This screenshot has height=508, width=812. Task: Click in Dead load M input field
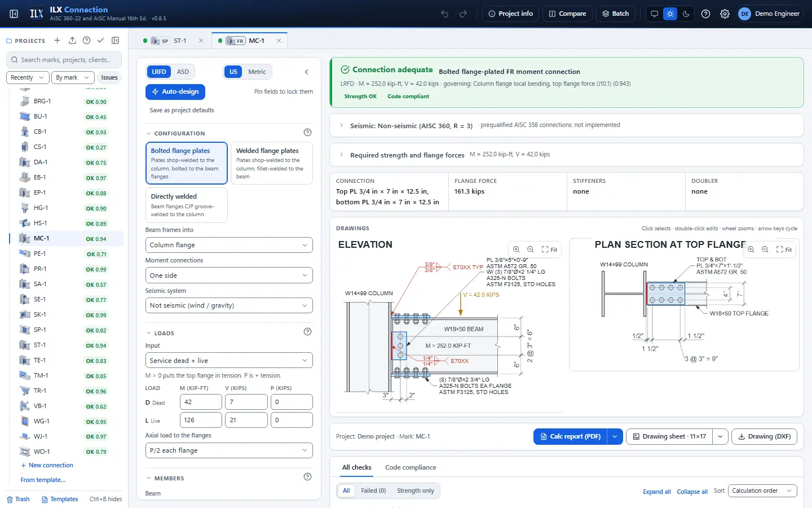click(x=201, y=402)
